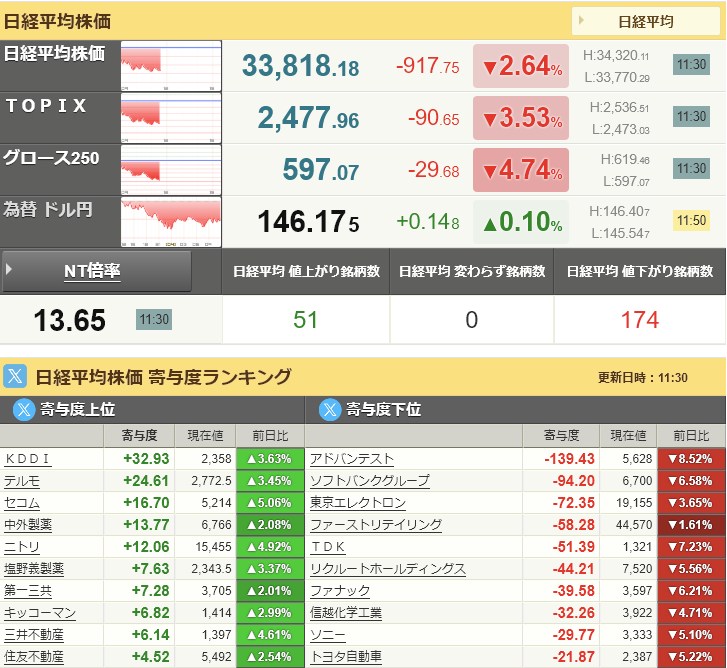The width and height of the screenshot is (727, 668).
Task: Open the グロース250 mini chart
Action: pos(171,170)
